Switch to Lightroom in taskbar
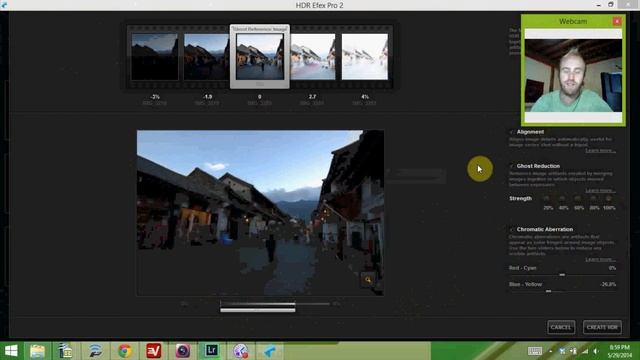This screenshot has height=360, width=640. pos(211,351)
